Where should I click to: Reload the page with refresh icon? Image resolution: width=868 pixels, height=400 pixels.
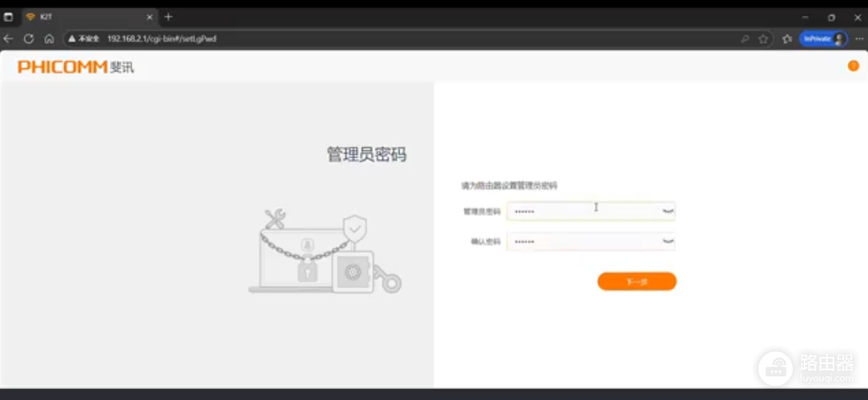tap(29, 38)
